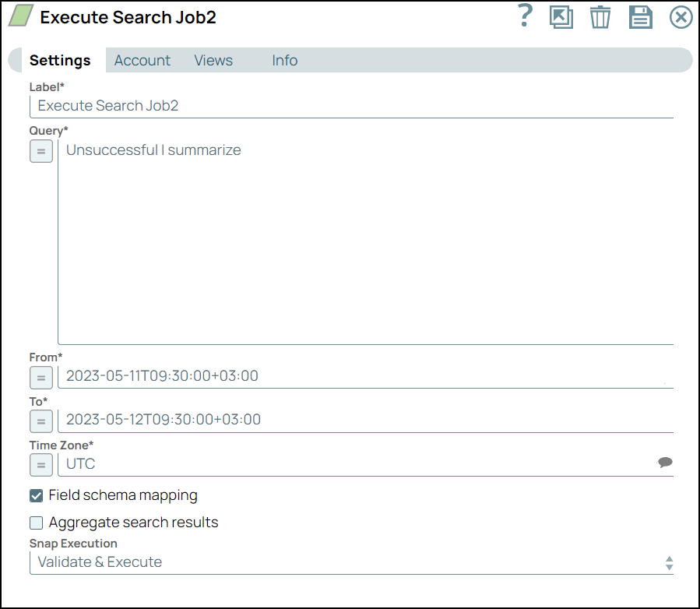Save the snap settings with the disk icon
This screenshot has height=609, width=700.
pos(640,17)
